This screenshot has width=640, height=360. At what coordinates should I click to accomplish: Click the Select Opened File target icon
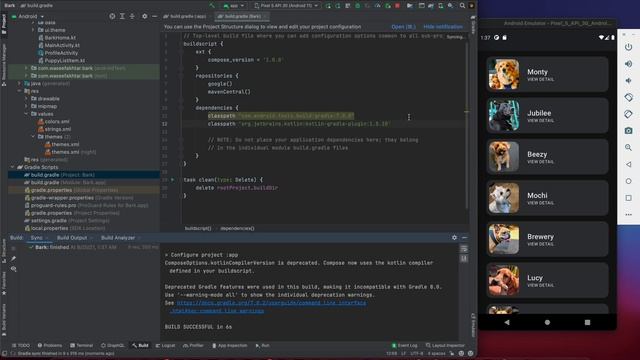(112, 16)
